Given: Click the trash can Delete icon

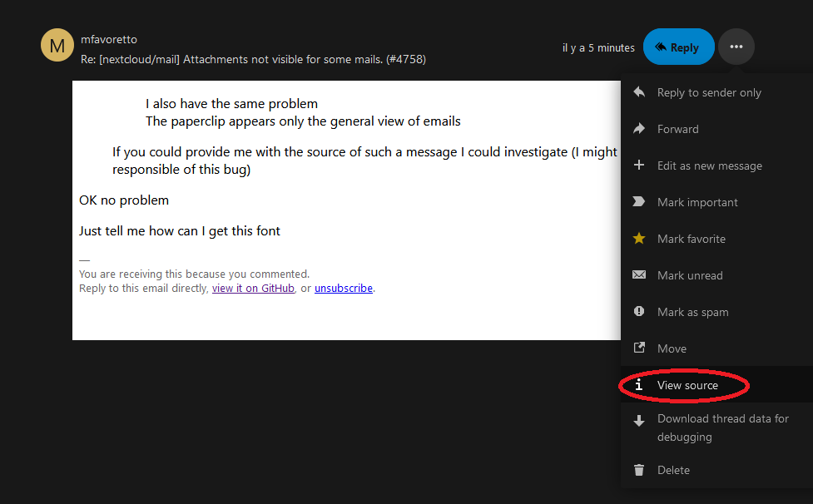Looking at the screenshot, I should (x=639, y=470).
